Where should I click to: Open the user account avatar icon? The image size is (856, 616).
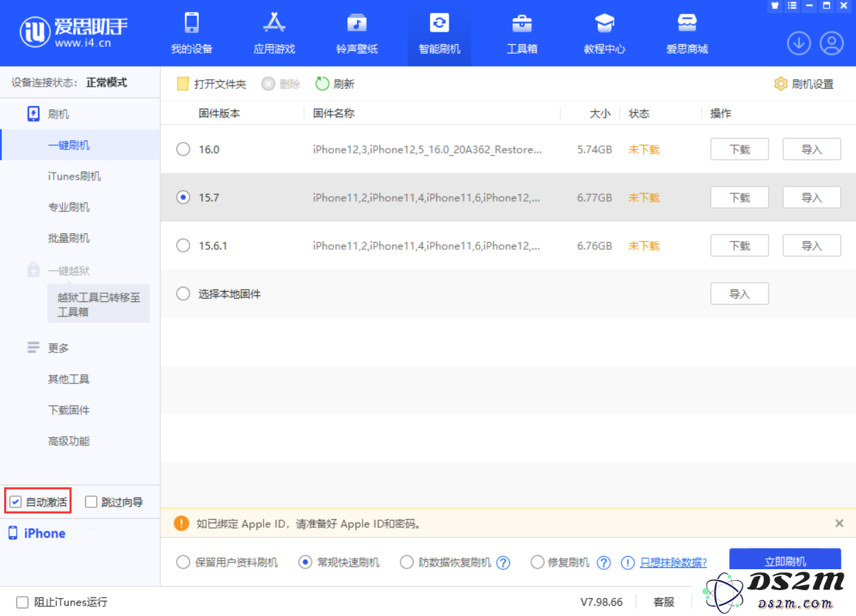click(831, 43)
